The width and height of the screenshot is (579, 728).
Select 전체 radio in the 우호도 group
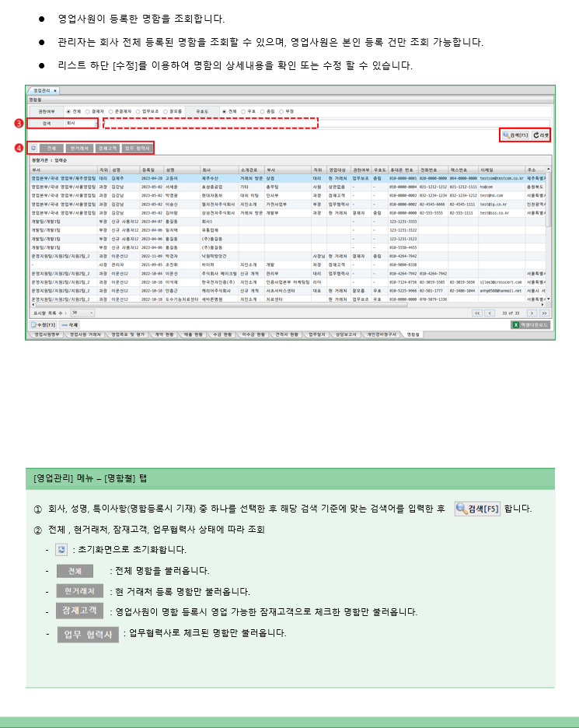pyautogui.click(x=225, y=111)
